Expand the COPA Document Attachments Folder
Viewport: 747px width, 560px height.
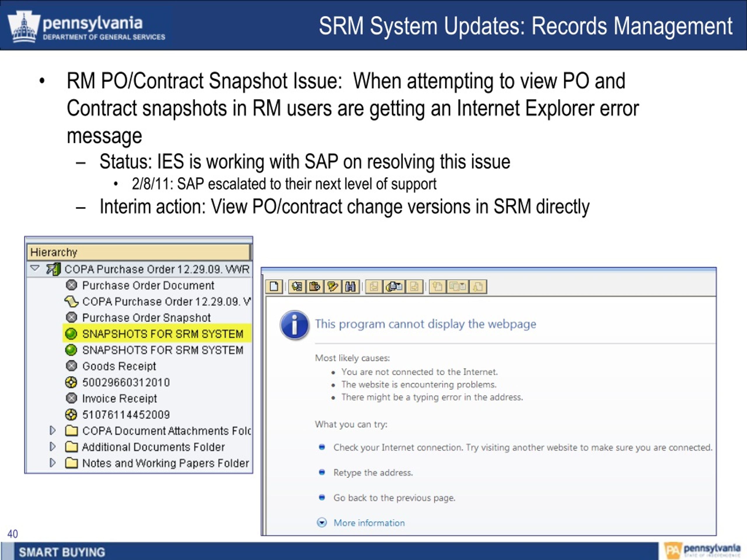click(52, 430)
